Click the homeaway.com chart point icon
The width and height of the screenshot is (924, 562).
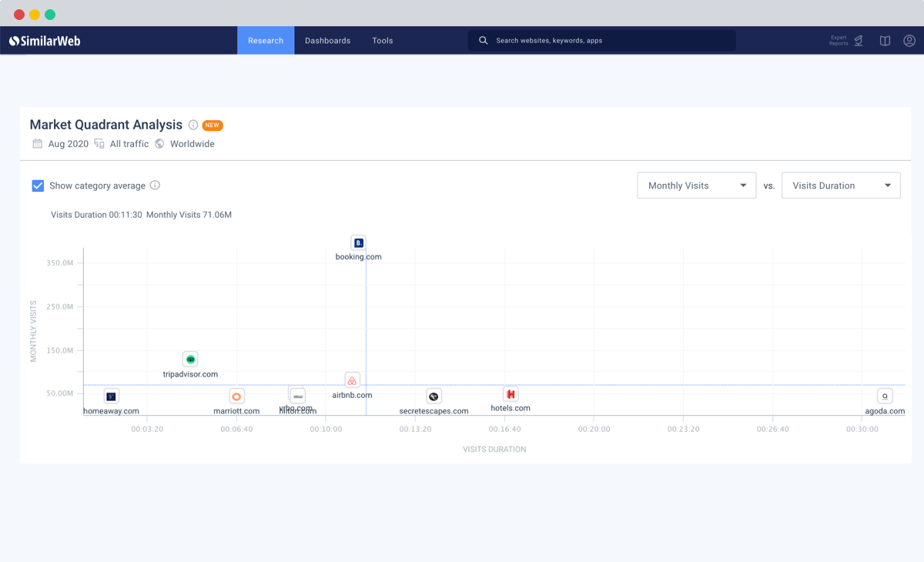coord(112,396)
